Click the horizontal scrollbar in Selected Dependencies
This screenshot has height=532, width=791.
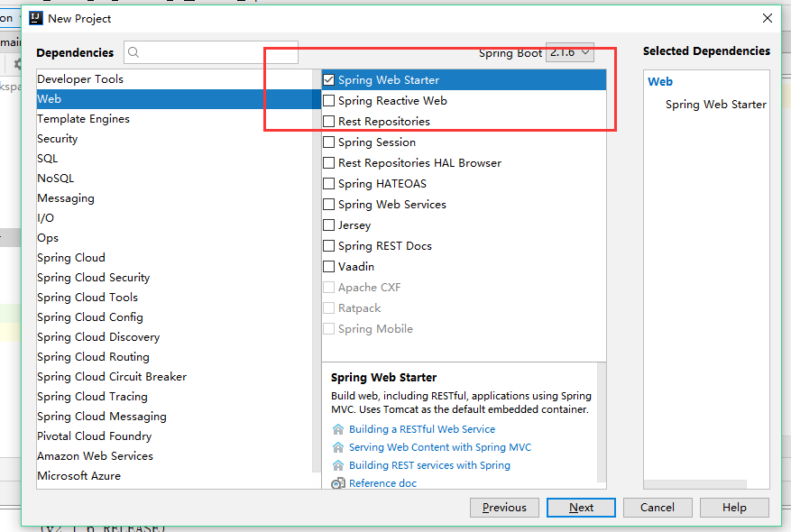pos(695,484)
